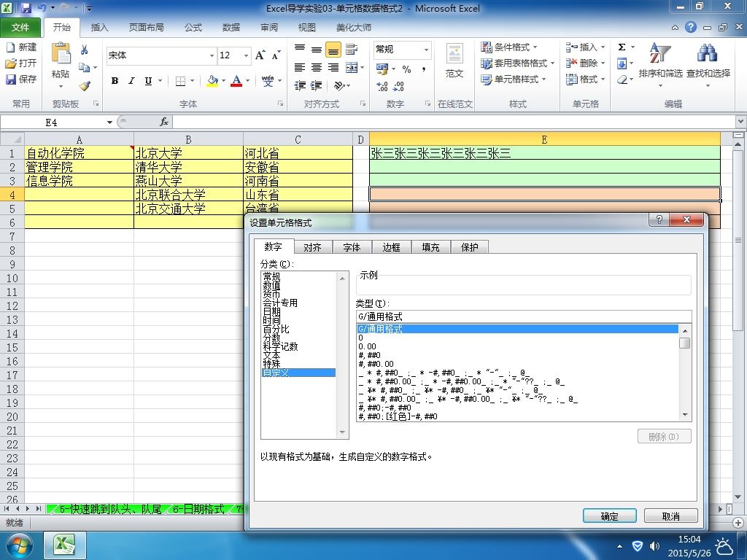Viewport: 747px width, 560px height.
Task: Click the Format Painter brush icon
Action: 85,86
